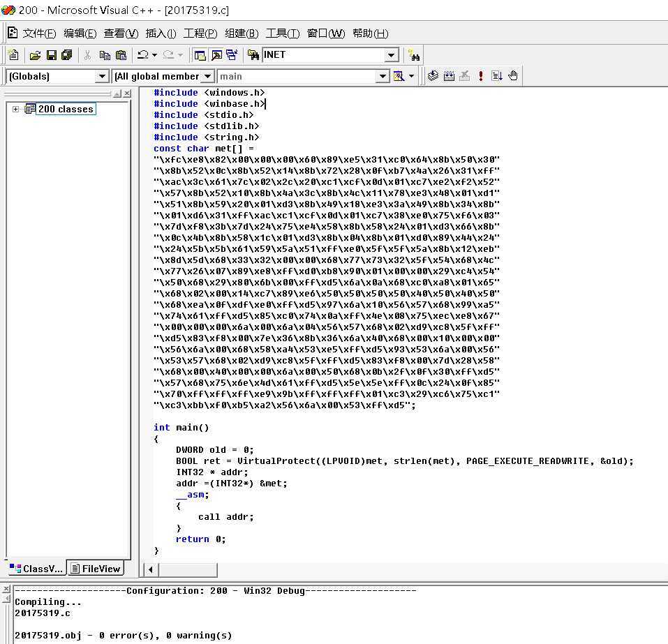Create a new text file from toolbar
The width and height of the screenshot is (668, 644).
point(14,55)
